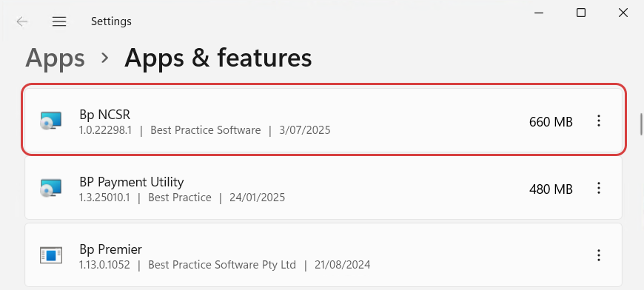Click the Bp NCSR installer icon
This screenshot has height=290, width=644.
pos(51,121)
